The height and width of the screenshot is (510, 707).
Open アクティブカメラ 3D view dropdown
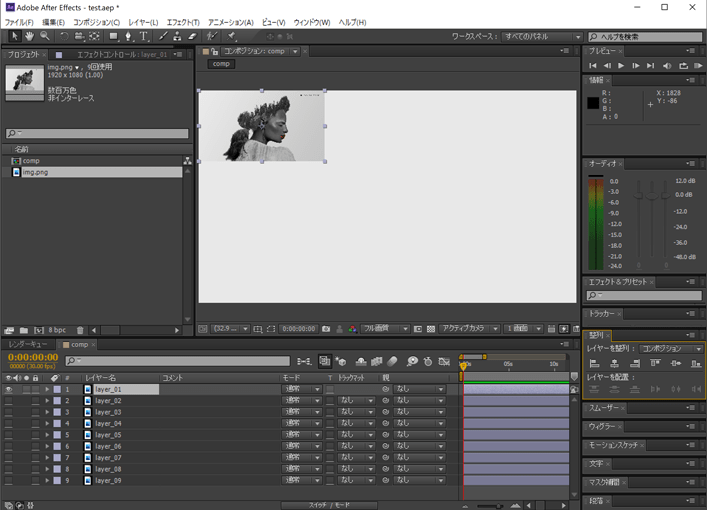pyautogui.click(x=469, y=329)
